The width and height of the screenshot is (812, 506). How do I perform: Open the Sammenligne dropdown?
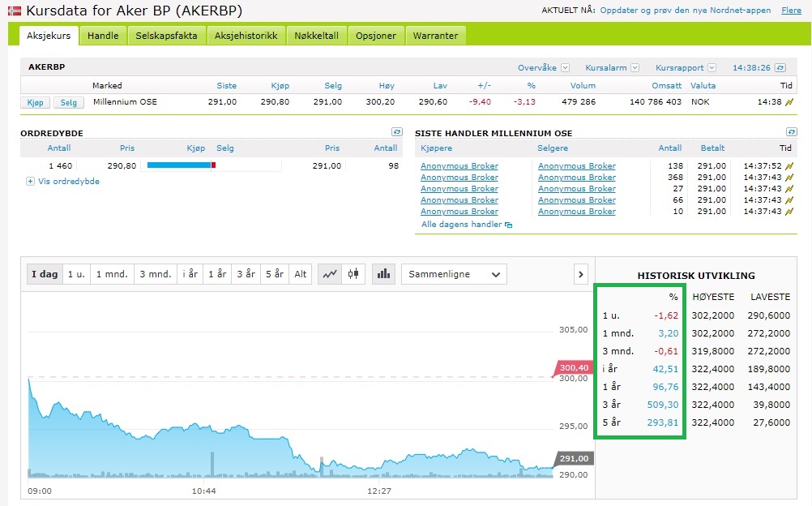(x=454, y=274)
